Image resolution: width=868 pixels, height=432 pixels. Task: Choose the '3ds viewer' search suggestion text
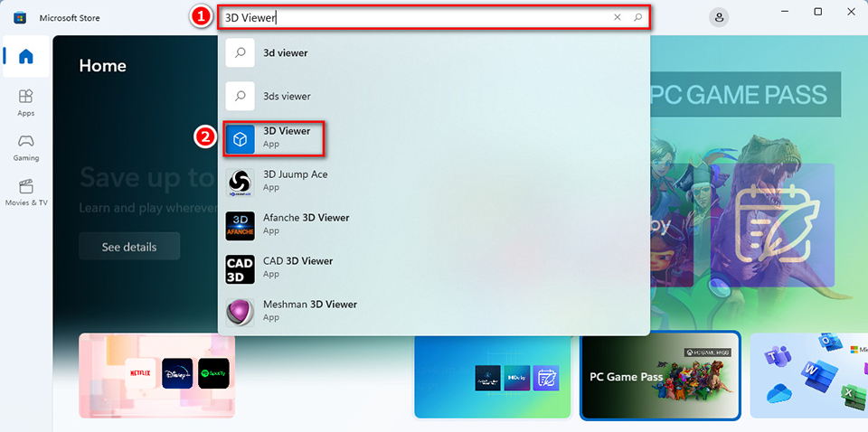pyautogui.click(x=287, y=96)
